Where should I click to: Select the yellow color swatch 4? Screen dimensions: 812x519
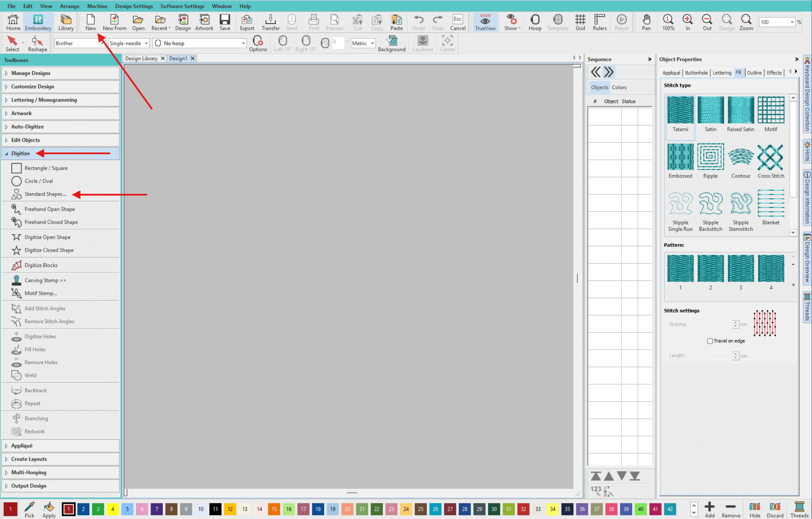113,509
